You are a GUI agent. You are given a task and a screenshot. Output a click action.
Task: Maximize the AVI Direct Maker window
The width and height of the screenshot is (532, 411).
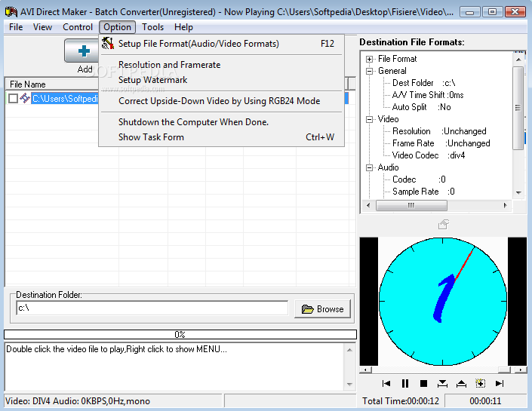point(492,12)
